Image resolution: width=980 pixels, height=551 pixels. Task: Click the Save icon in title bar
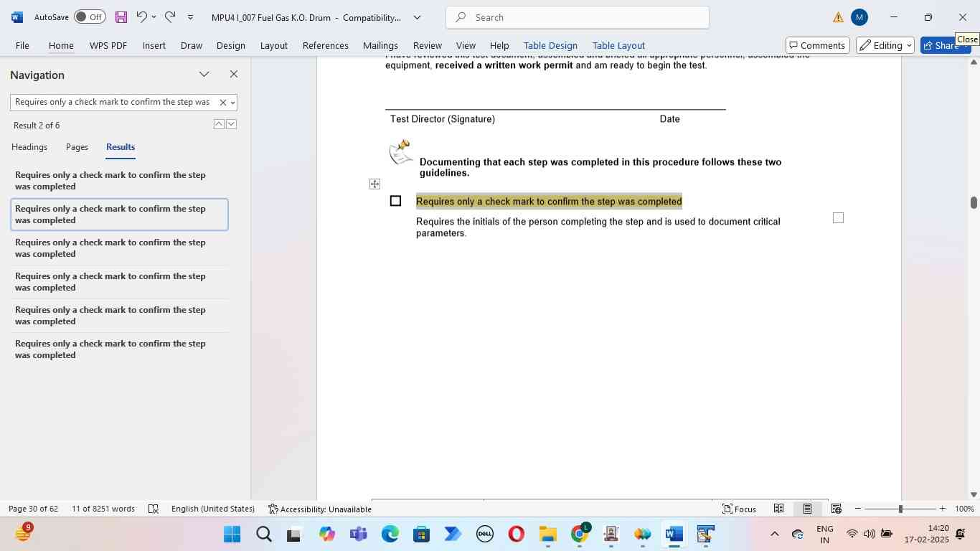click(121, 17)
